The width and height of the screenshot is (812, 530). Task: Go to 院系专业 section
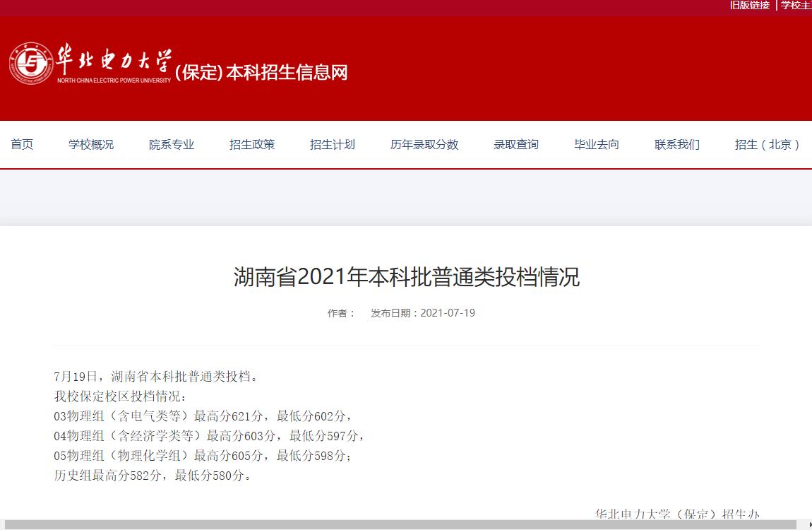click(172, 145)
